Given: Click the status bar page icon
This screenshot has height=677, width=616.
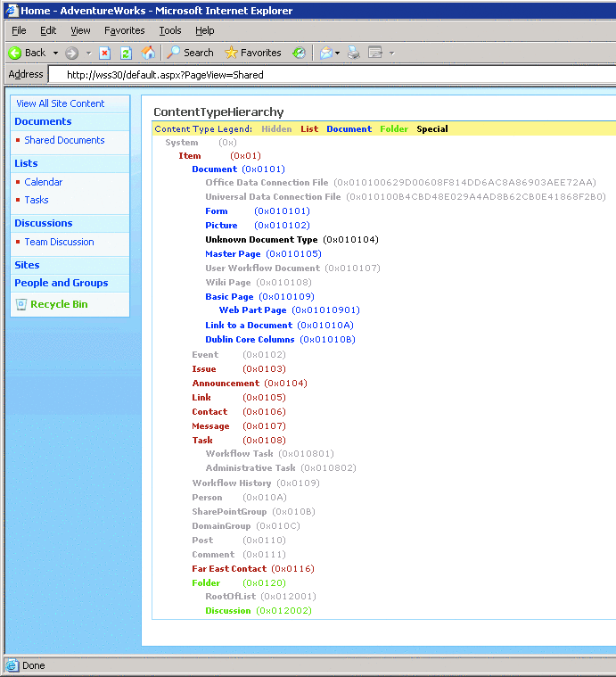Looking at the screenshot, I should pos(12,665).
